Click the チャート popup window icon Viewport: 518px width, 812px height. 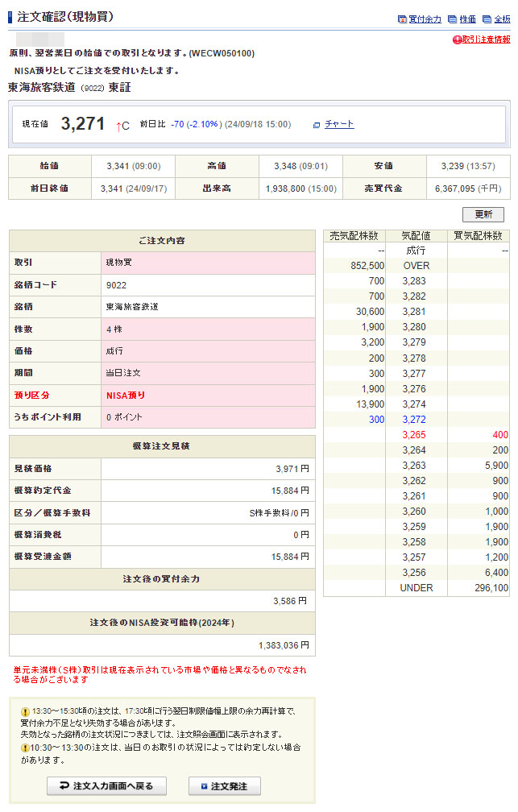[317, 125]
